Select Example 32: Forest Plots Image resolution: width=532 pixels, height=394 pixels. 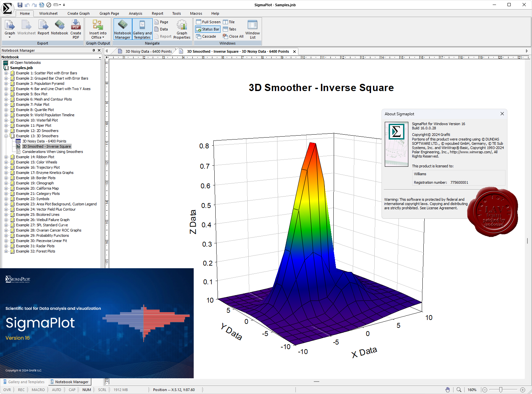35,251
